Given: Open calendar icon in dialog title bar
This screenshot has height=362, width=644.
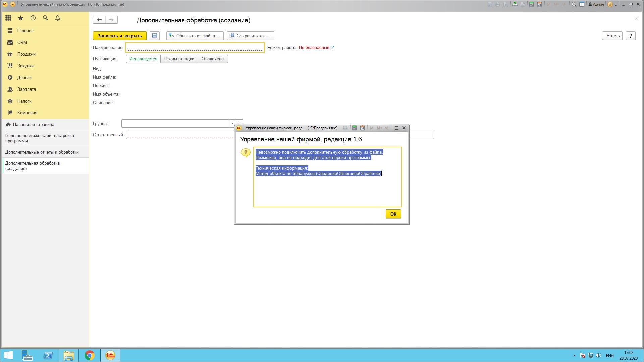Looking at the screenshot, I should pyautogui.click(x=362, y=128).
